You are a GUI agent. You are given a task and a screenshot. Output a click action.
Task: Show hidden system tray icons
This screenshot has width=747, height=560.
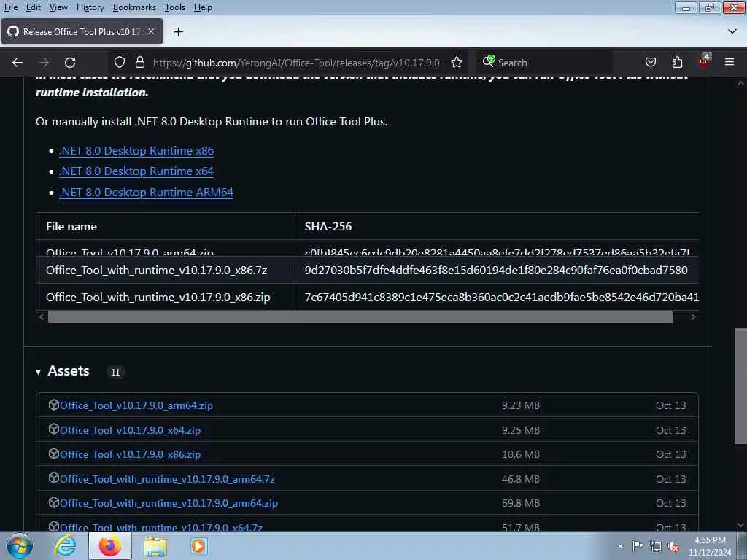coord(620,546)
